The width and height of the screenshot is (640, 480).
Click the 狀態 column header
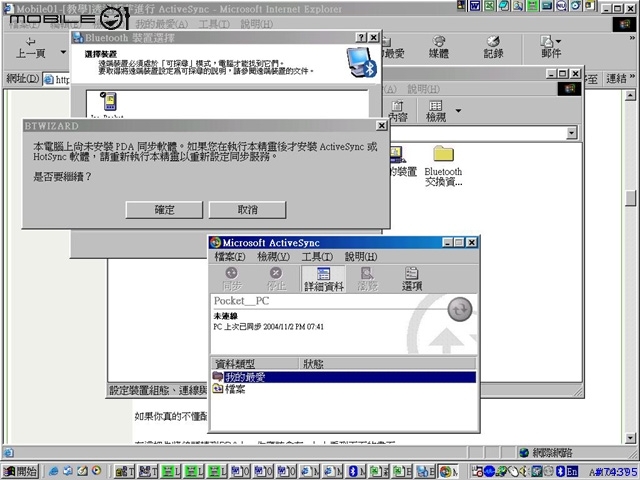[x=388, y=364]
